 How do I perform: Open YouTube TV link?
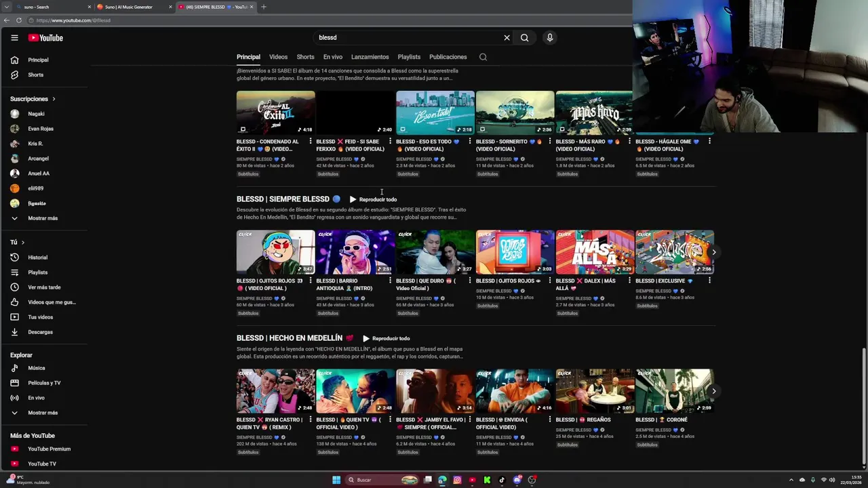pyautogui.click(x=42, y=464)
